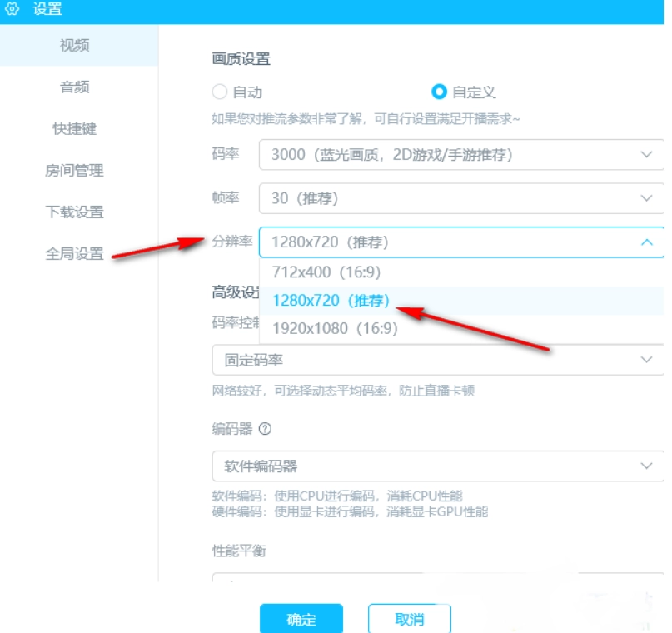
Task: Select the 自定义 radio button
Action: 438,92
